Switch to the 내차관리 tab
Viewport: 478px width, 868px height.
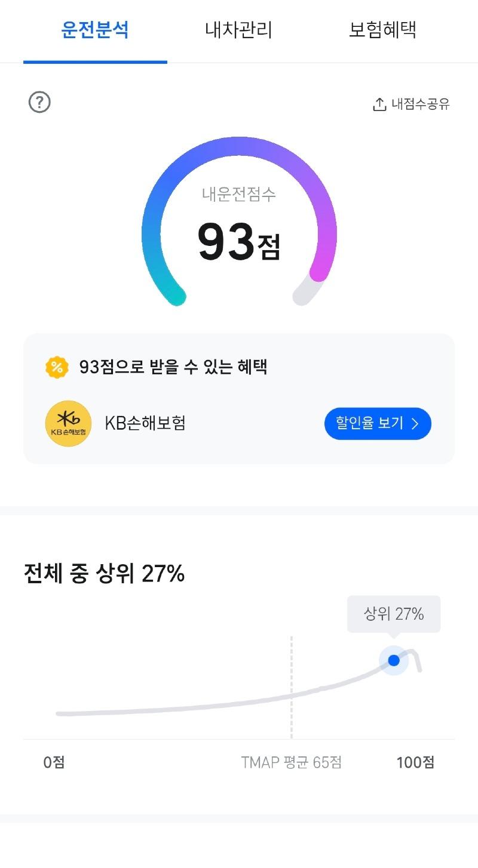pos(238,30)
